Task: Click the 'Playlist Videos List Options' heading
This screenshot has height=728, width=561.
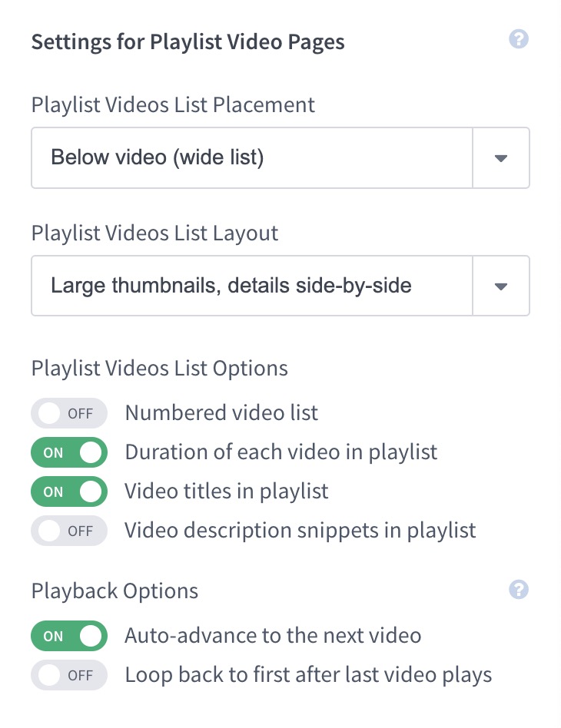Action: [159, 369]
